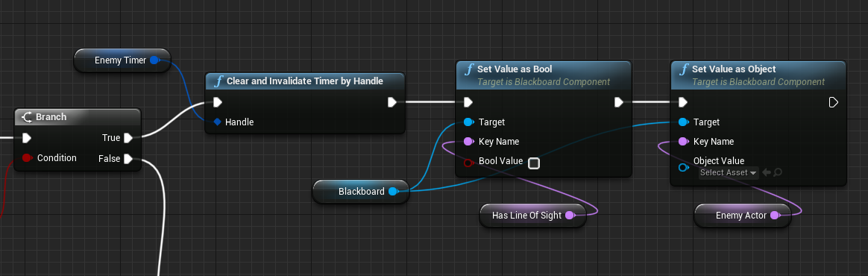The width and height of the screenshot is (868, 276).
Task: Click the use selected asset arrow icon
Action: (x=766, y=173)
